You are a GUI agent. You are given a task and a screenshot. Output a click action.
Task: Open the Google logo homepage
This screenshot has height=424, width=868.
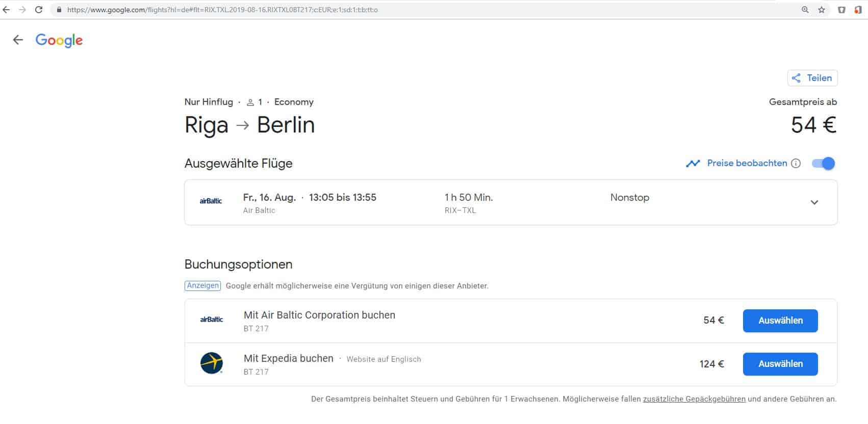click(x=59, y=40)
